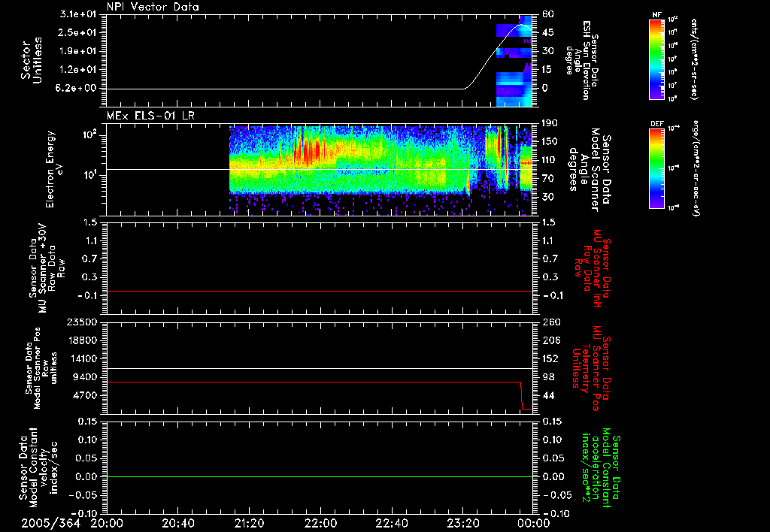Click the 'Electron Energy eV' axis label

tap(53, 169)
